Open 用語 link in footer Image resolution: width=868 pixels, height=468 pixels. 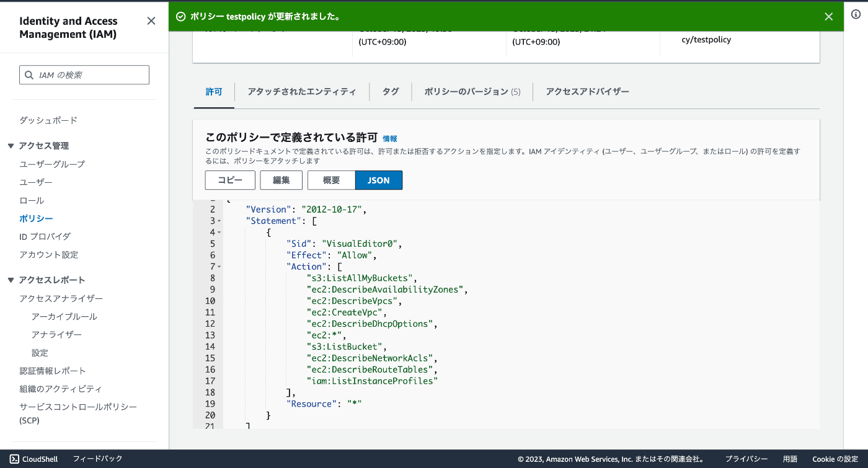790,459
